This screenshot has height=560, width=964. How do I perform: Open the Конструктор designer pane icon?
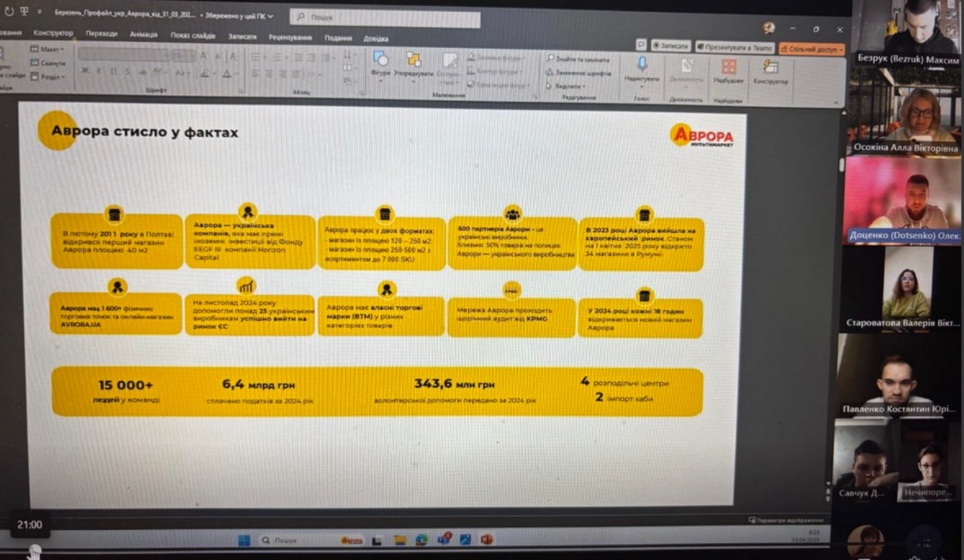point(770,69)
